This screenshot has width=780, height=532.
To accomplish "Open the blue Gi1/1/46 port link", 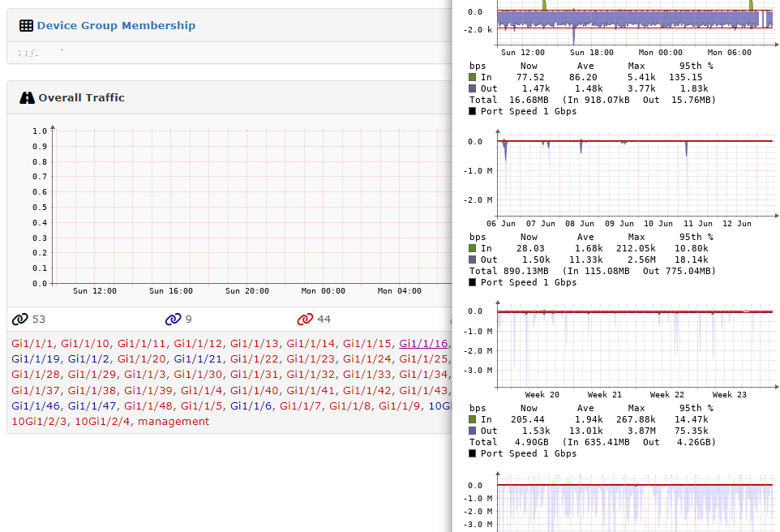I will (36, 406).
